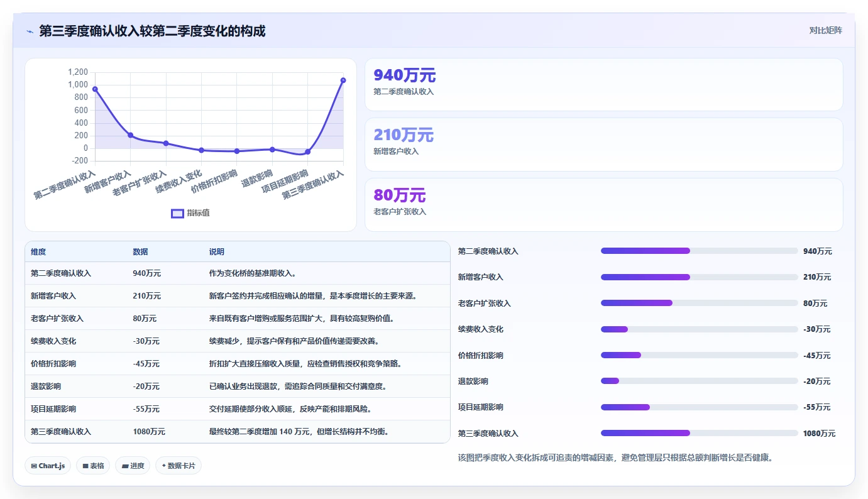Click the 项目延期影响 data point on the chart
The height and width of the screenshot is (499, 868).
307,152
